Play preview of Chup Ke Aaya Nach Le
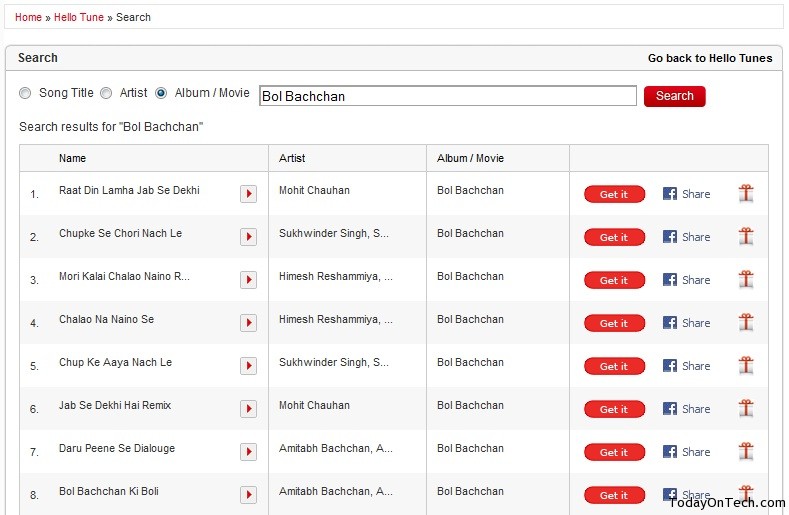 click(x=249, y=366)
